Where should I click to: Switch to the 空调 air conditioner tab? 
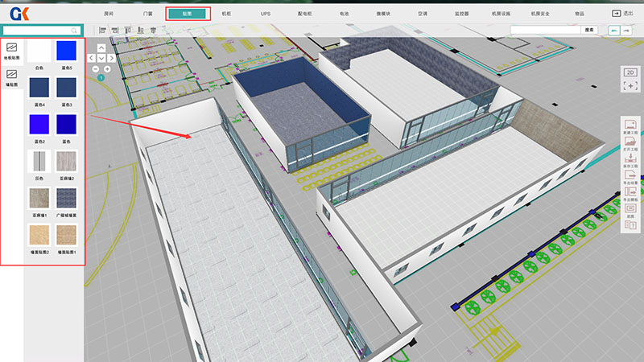click(423, 14)
